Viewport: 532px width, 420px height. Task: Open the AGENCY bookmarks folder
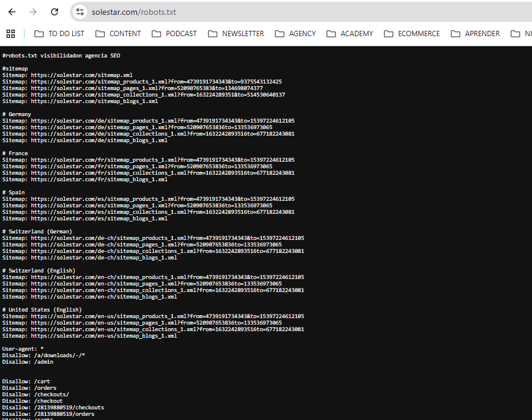pyautogui.click(x=295, y=34)
